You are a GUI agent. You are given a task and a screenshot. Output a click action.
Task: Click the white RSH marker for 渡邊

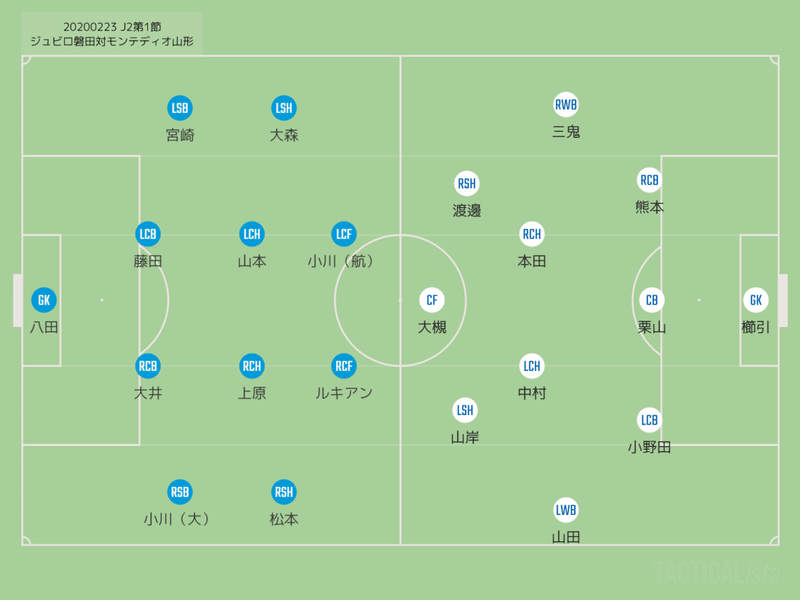click(x=466, y=183)
